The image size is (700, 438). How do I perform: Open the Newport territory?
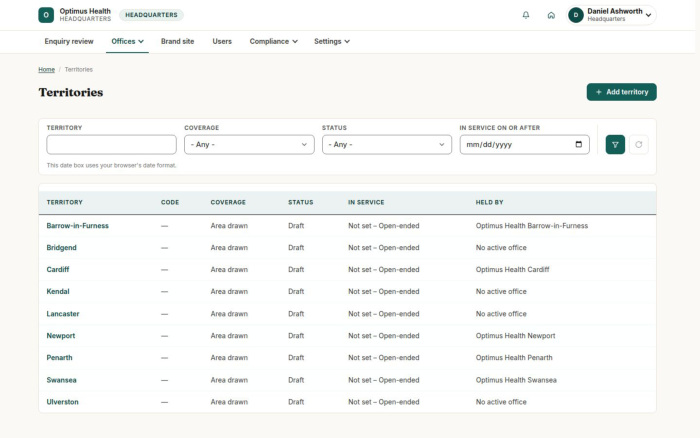(61, 336)
